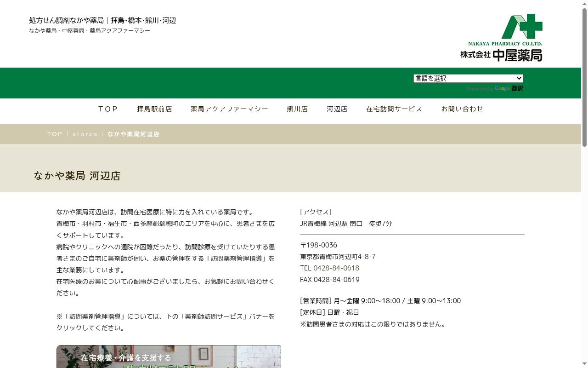Click the [営業時間] business hours line

pos(380,301)
